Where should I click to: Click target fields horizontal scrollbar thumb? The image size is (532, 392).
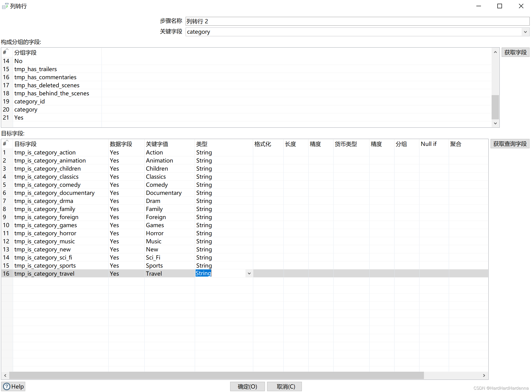[216, 375]
